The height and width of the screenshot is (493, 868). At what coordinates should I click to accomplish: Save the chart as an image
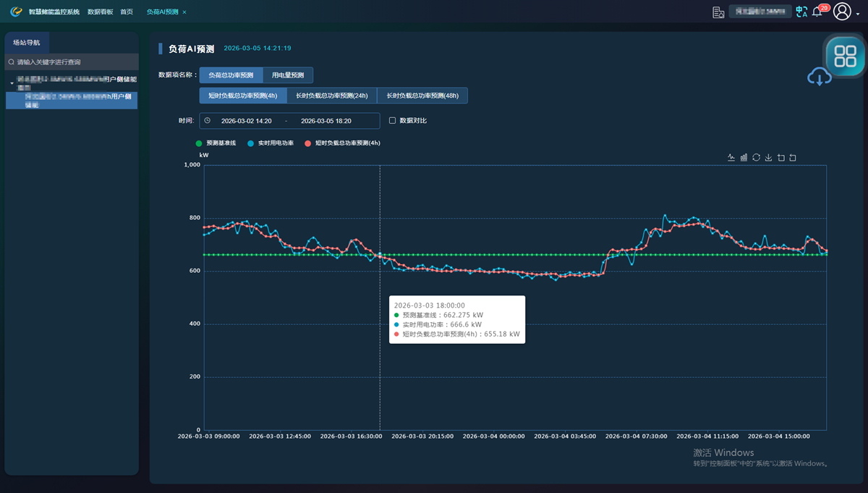coord(768,157)
